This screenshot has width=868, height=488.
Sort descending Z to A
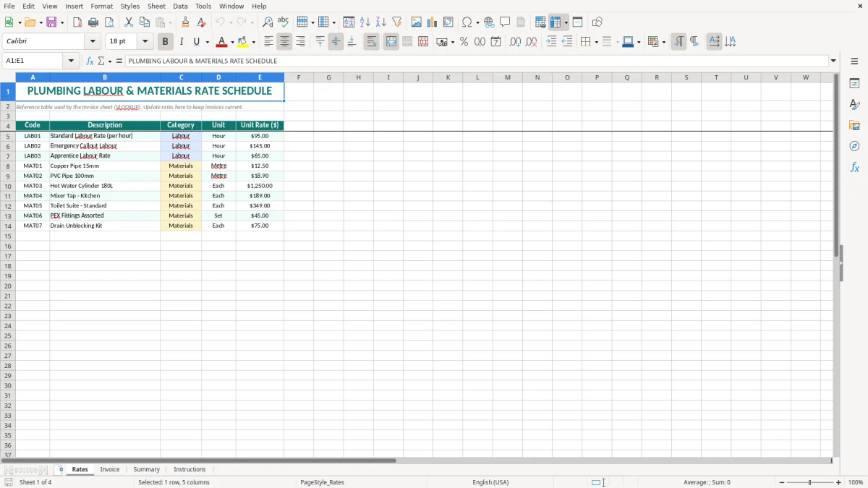point(381,22)
